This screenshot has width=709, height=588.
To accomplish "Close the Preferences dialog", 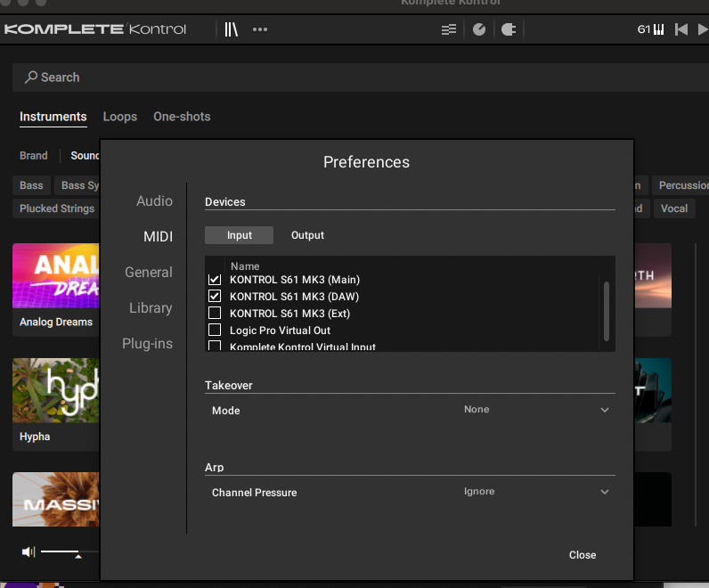I will (583, 555).
